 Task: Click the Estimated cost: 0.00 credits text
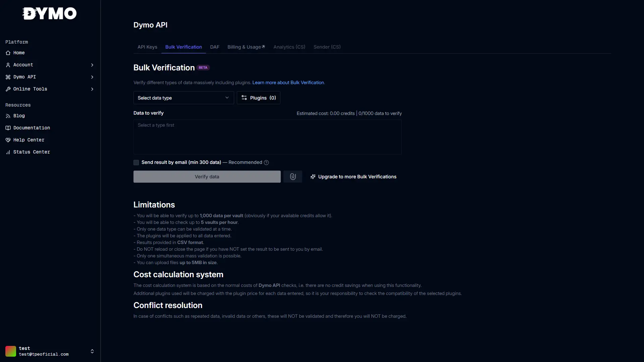click(325, 114)
